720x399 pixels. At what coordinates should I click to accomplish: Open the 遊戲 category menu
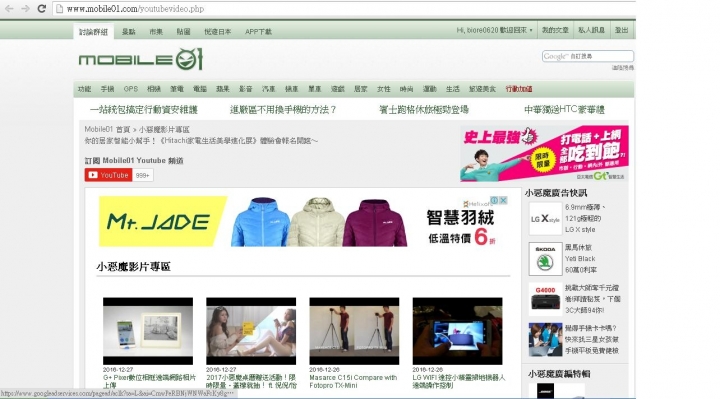click(x=338, y=89)
